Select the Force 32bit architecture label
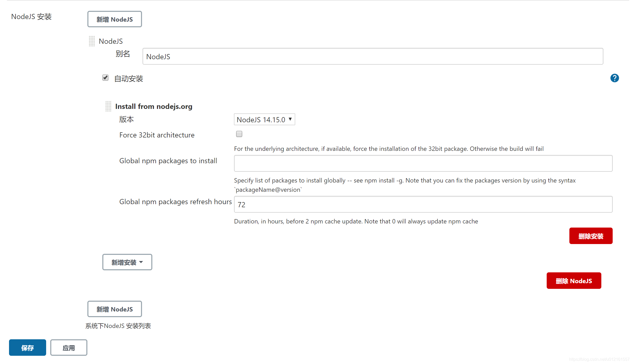The image size is (632, 364). pos(157,135)
